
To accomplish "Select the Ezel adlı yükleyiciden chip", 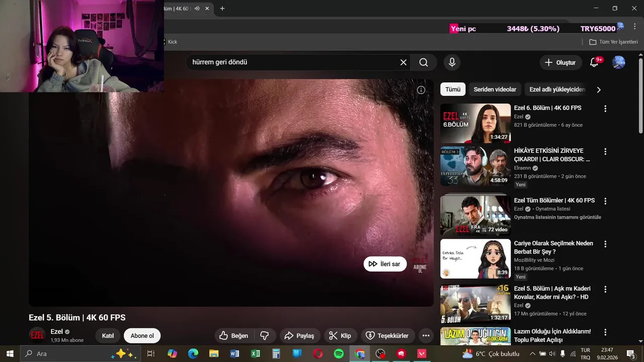I will [557, 89].
